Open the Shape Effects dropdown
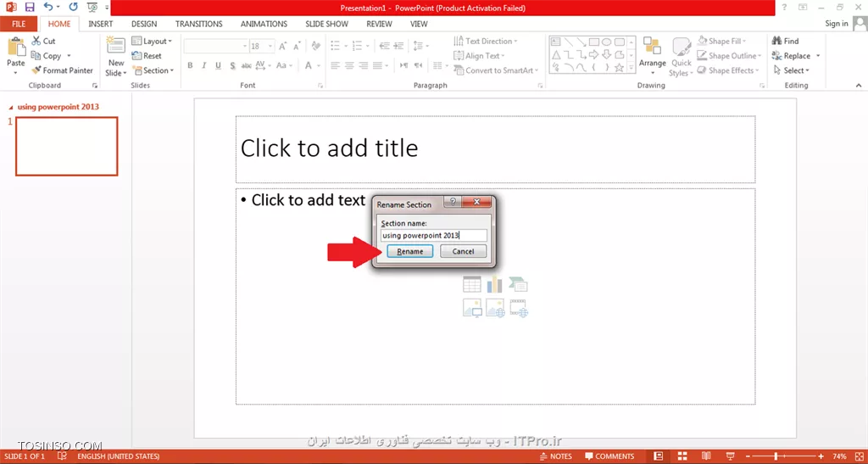Image resolution: width=868 pixels, height=464 pixels. click(x=727, y=70)
